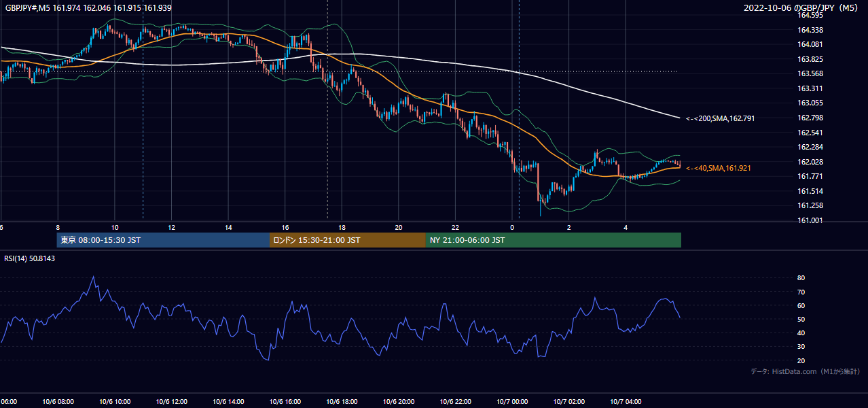Click the NY 21:00-06:00 JST session bar
This screenshot has width=868, height=408.
pyautogui.click(x=554, y=240)
